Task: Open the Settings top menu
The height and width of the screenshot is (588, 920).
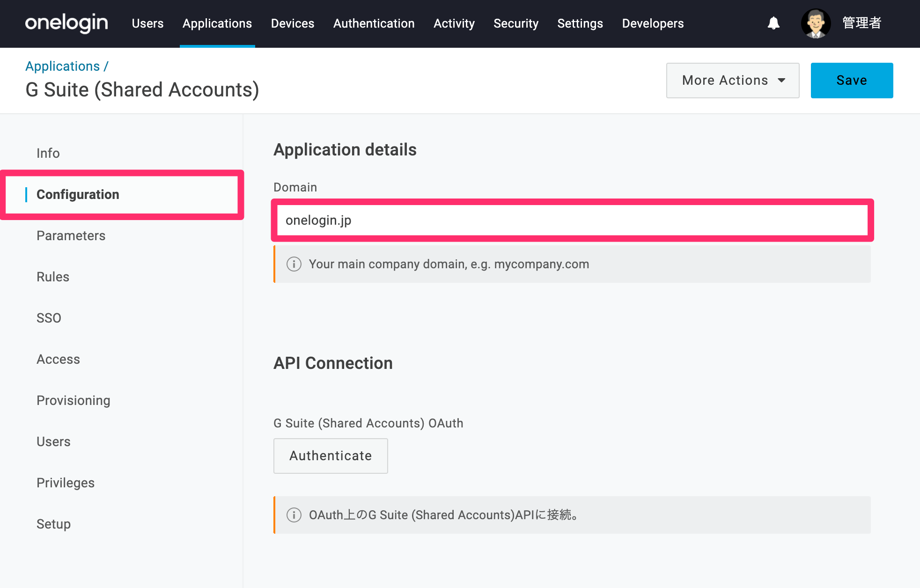Action: pos(580,23)
